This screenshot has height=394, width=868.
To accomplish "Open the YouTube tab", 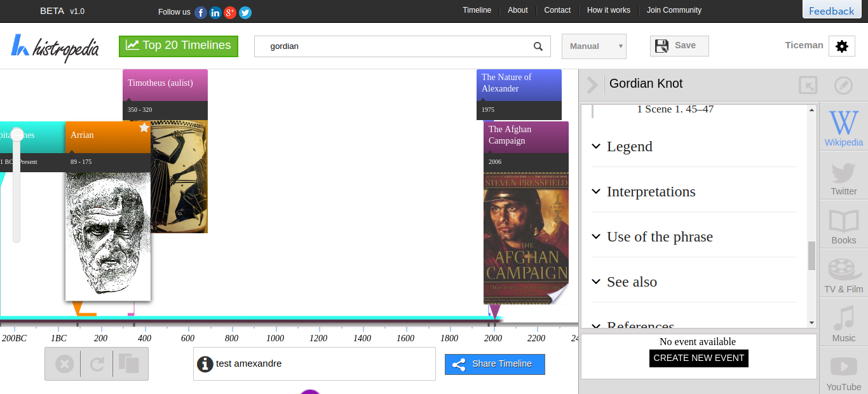I will [x=843, y=371].
